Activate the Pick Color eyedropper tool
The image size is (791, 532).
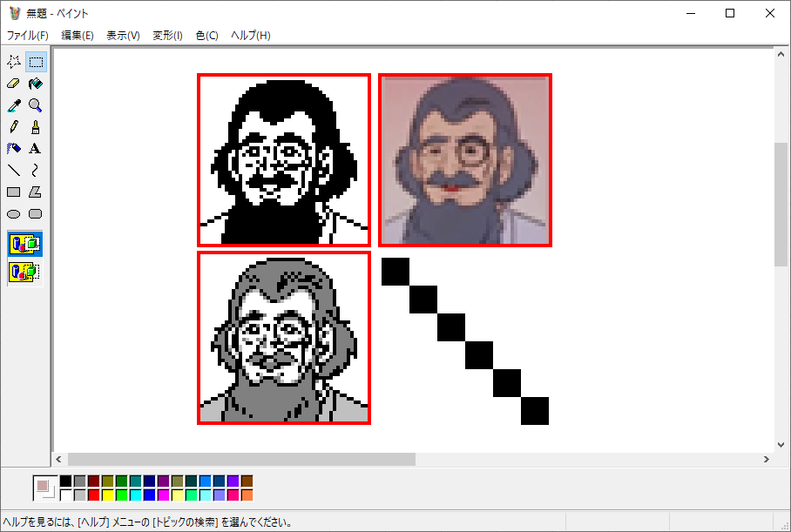[14, 105]
